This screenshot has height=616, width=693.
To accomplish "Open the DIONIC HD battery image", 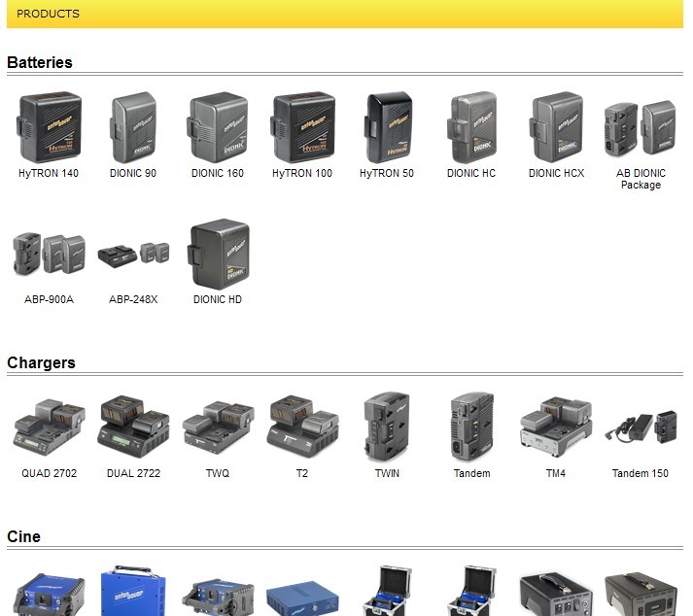I will pos(220,254).
